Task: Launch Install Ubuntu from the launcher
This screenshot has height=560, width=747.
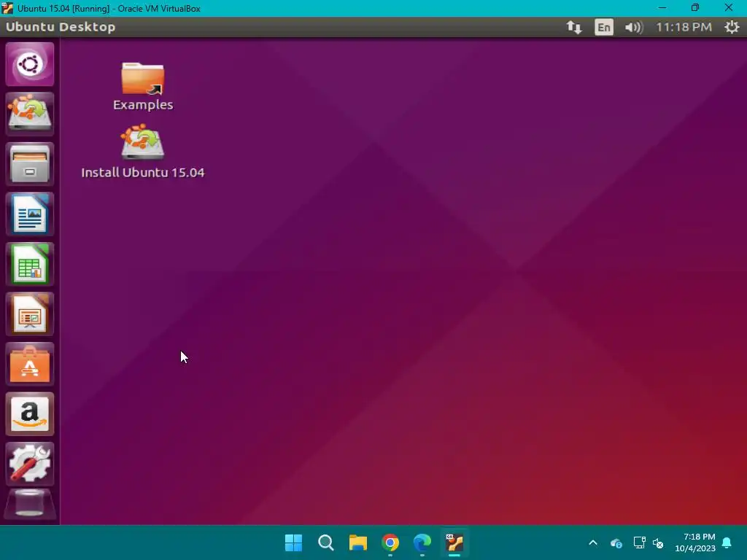Action: coord(29,114)
